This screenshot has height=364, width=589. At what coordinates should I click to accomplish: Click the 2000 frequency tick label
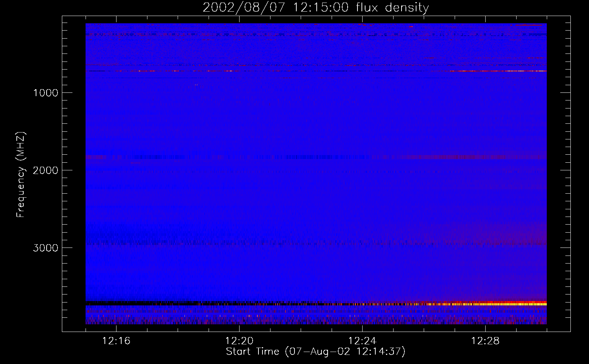tap(46, 170)
